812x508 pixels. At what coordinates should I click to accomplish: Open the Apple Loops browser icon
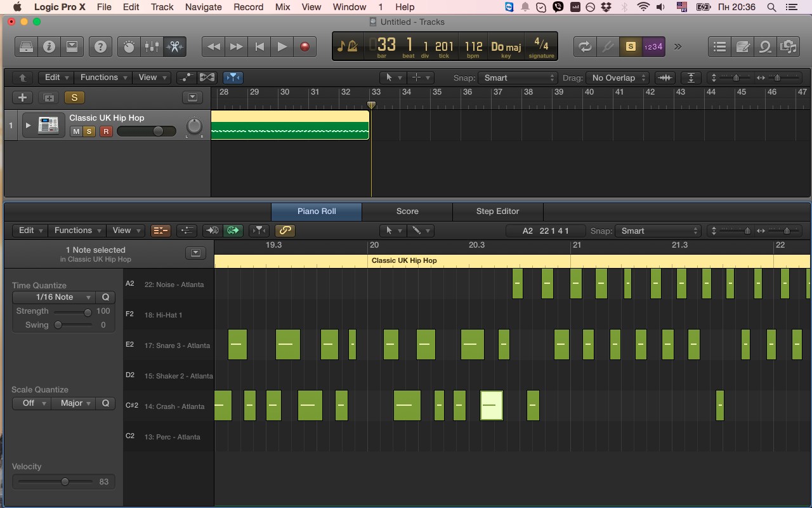[x=764, y=46]
